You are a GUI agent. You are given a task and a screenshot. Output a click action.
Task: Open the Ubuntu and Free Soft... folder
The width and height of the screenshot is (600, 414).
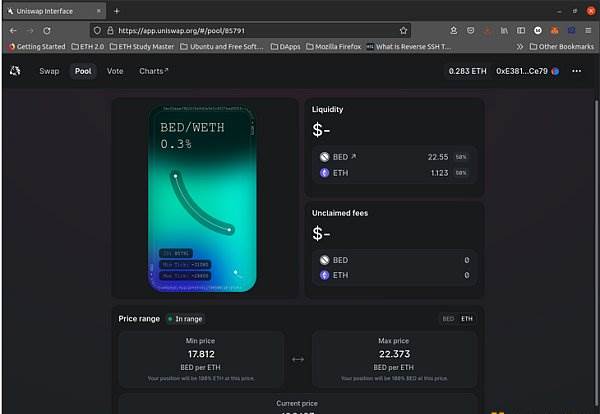(x=222, y=47)
